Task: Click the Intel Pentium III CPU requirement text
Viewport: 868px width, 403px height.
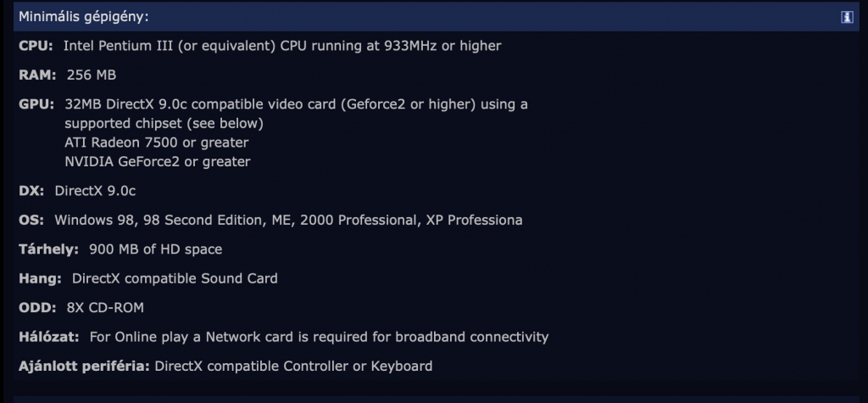Action: pos(281,46)
